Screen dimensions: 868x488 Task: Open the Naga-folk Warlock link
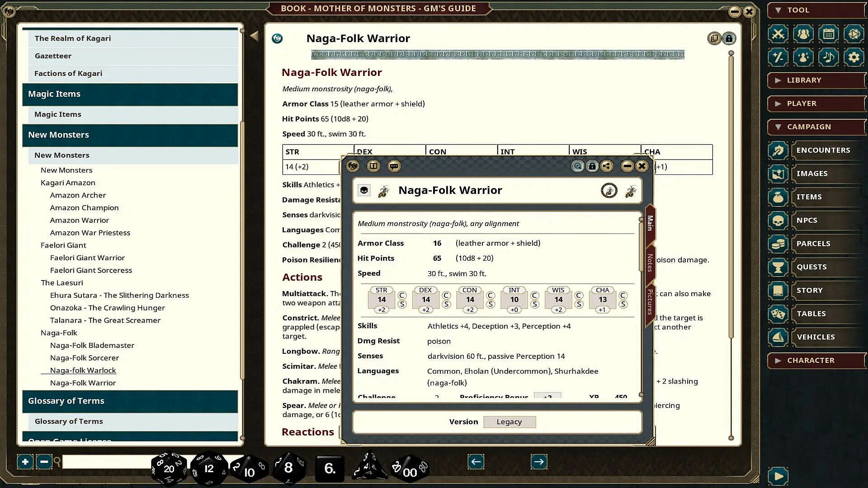83,371
